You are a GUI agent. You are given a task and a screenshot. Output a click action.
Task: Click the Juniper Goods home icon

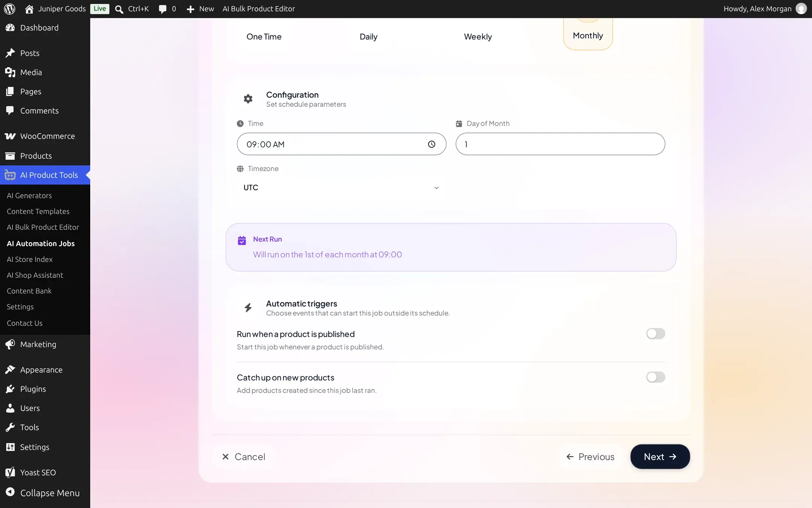29,9
